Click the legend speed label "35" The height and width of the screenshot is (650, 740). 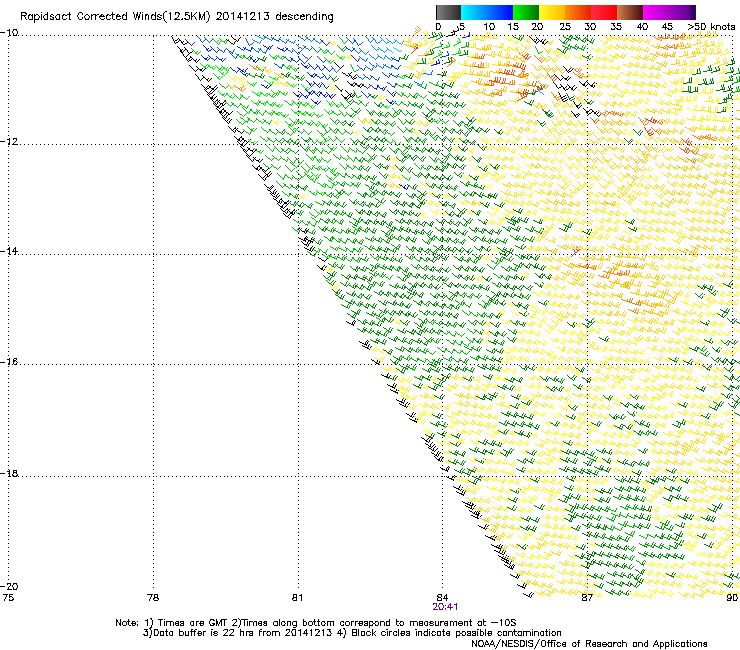[616, 27]
